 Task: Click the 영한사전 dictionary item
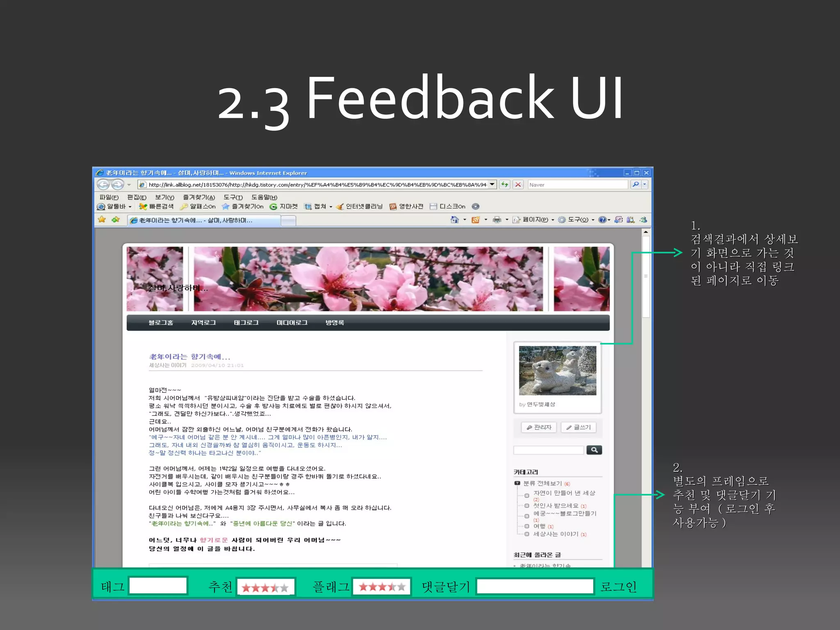click(x=406, y=207)
